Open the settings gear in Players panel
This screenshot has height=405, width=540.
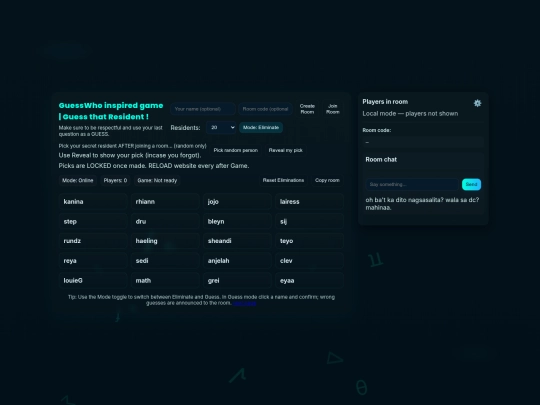tap(477, 103)
